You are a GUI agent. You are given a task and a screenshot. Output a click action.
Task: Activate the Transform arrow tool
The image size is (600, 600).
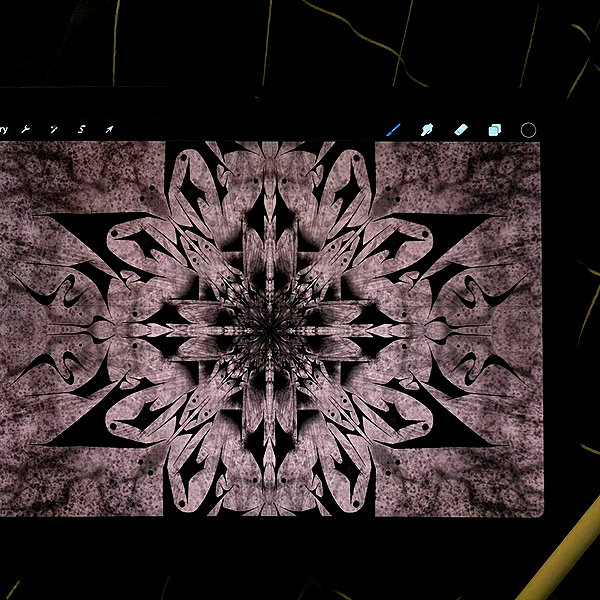[109, 129]
